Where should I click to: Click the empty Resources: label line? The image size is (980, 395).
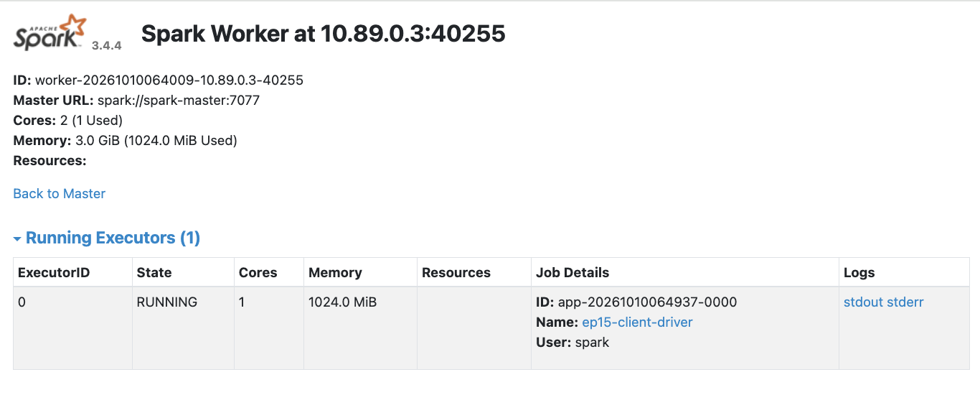point(50,160)
